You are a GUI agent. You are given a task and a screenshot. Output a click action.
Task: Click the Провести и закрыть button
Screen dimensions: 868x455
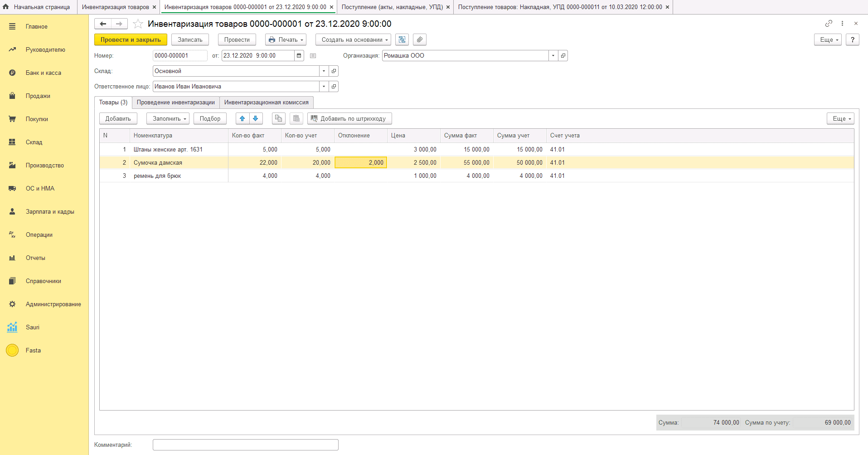131,40
